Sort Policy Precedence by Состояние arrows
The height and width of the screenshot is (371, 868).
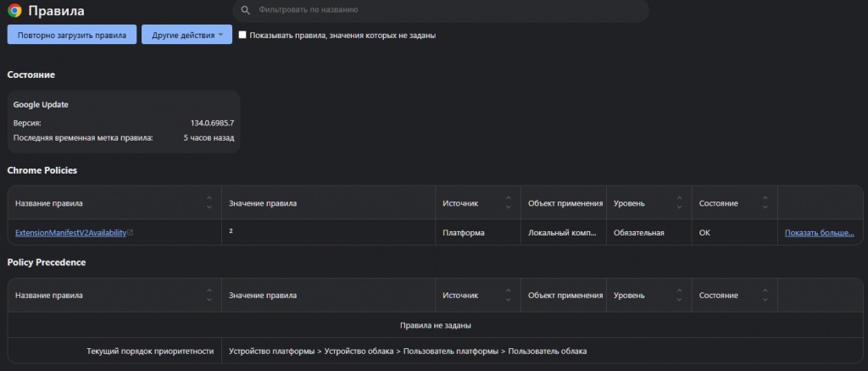(x=765, y=296)
